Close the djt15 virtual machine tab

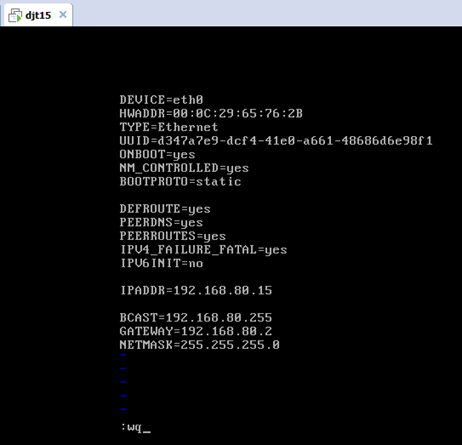coord(63,15)
